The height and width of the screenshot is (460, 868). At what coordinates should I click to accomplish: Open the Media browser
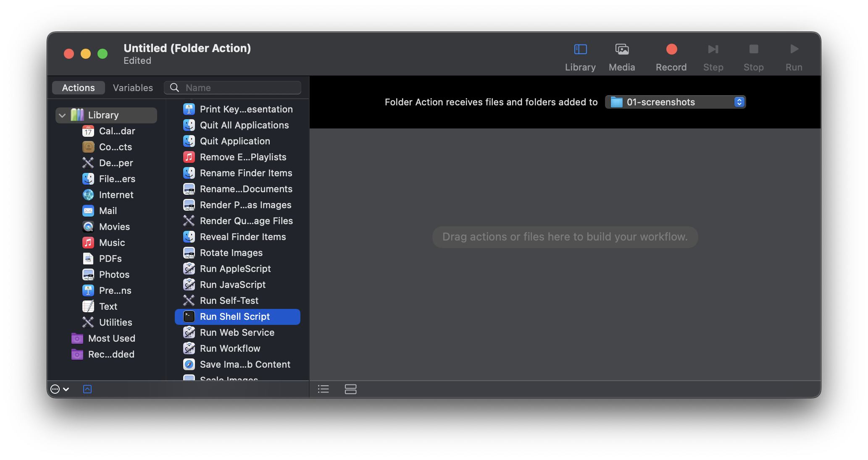[622, 50]
